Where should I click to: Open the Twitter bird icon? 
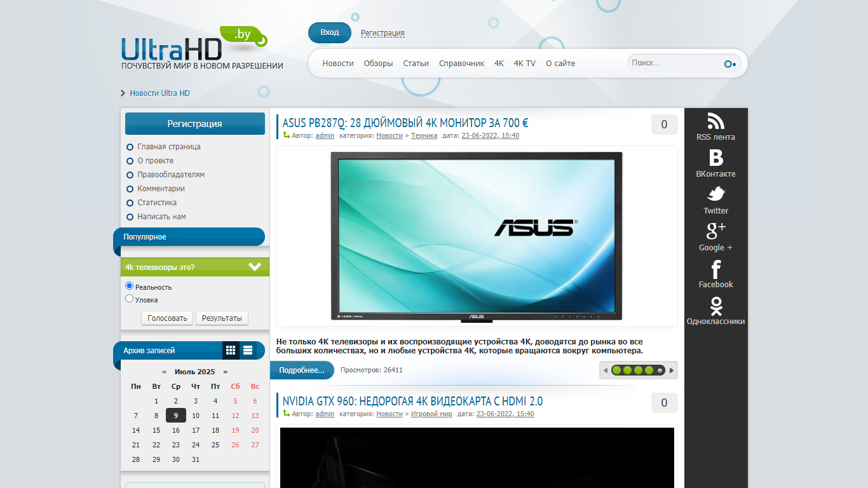pos(715,194)
